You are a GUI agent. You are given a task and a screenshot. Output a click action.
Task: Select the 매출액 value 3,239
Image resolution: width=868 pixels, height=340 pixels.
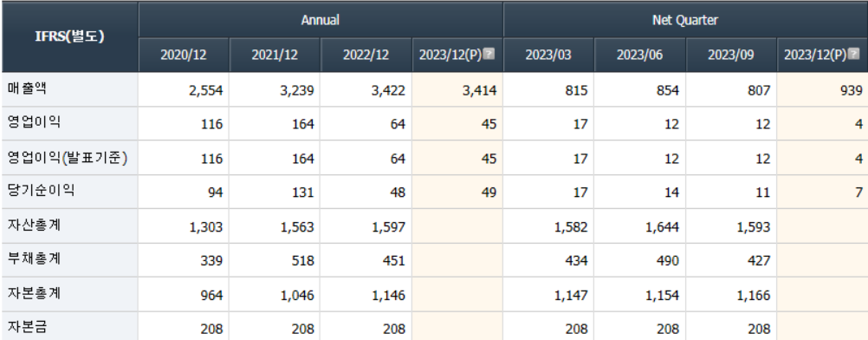(298, 90)
